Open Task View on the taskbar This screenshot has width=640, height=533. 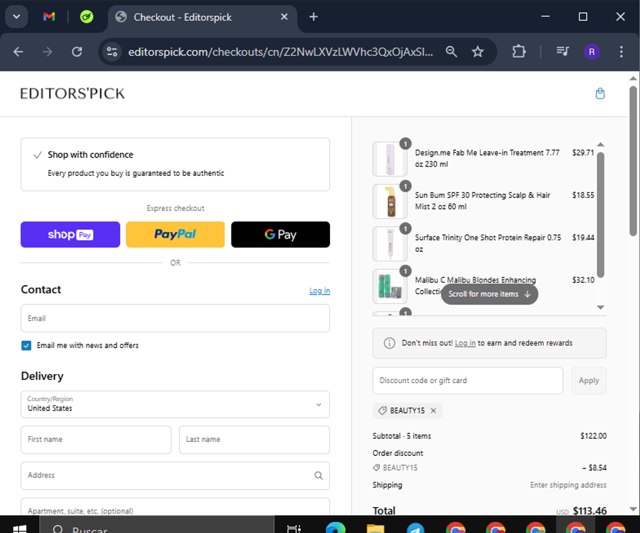(x=294, y=528)
